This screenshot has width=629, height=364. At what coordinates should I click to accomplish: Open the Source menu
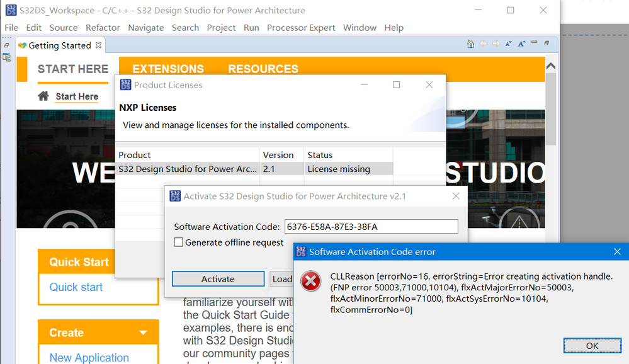64,28
